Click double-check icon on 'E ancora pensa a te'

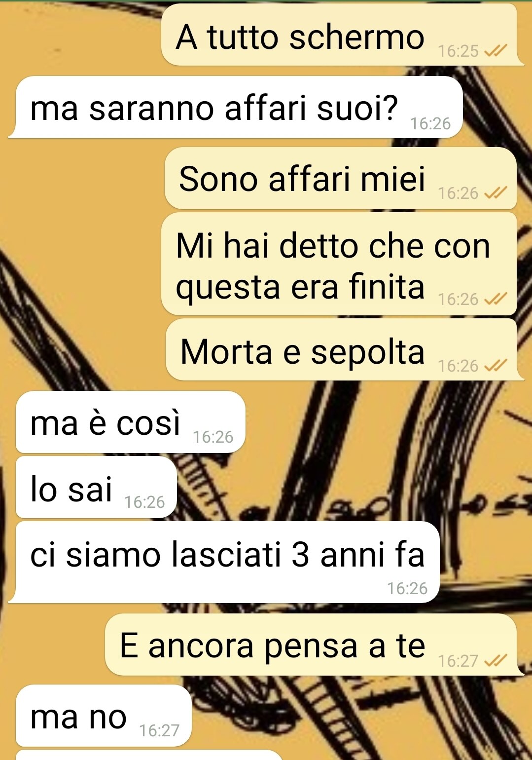[x=496, y=661]
